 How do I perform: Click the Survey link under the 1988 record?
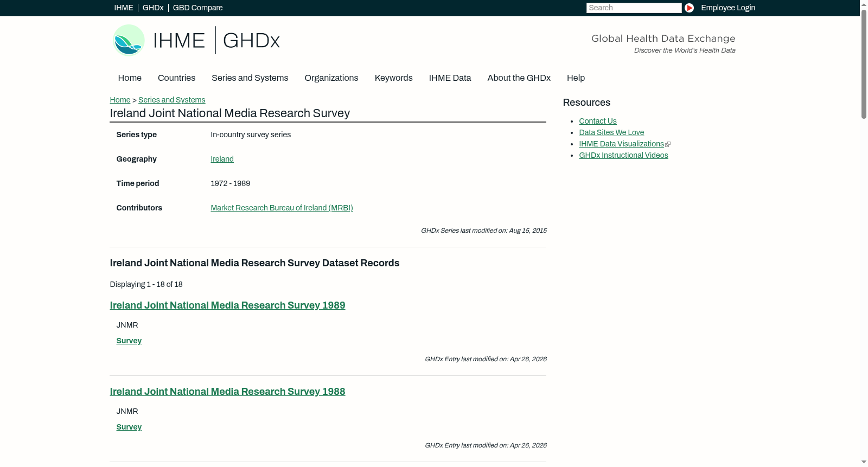tap(129, 427)
